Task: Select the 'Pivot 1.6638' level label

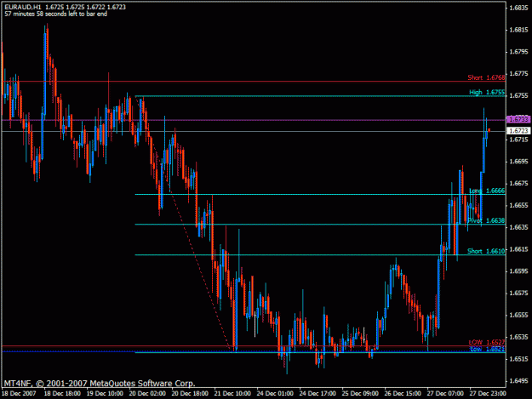Action: [486, 220]
